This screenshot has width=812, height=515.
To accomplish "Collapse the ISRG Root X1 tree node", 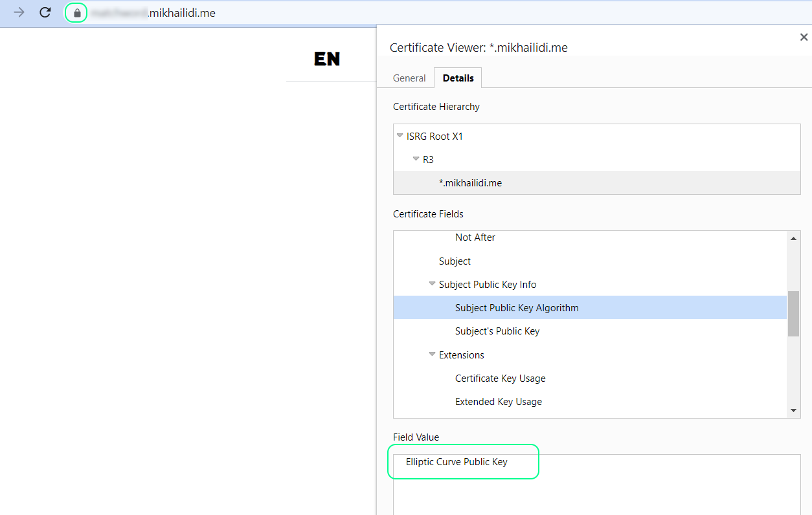I will coord(400,136).
